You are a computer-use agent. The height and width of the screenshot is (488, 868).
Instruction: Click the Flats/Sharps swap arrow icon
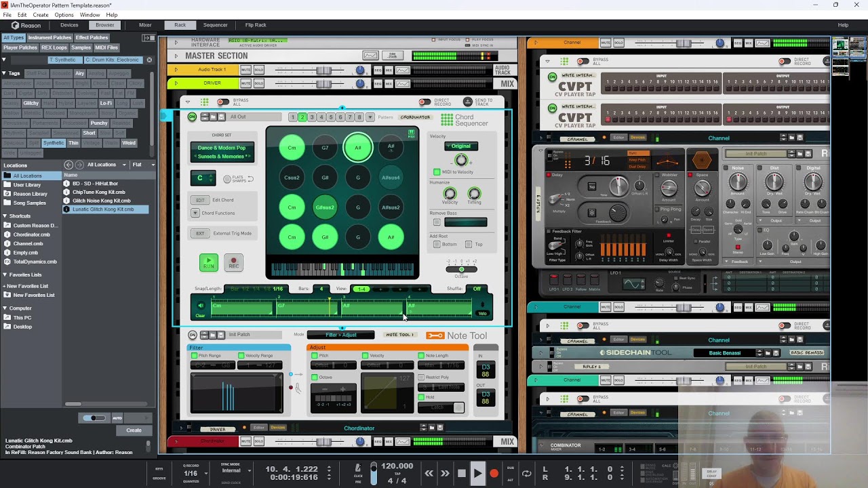pyautogui.click(x=250, y=179)
